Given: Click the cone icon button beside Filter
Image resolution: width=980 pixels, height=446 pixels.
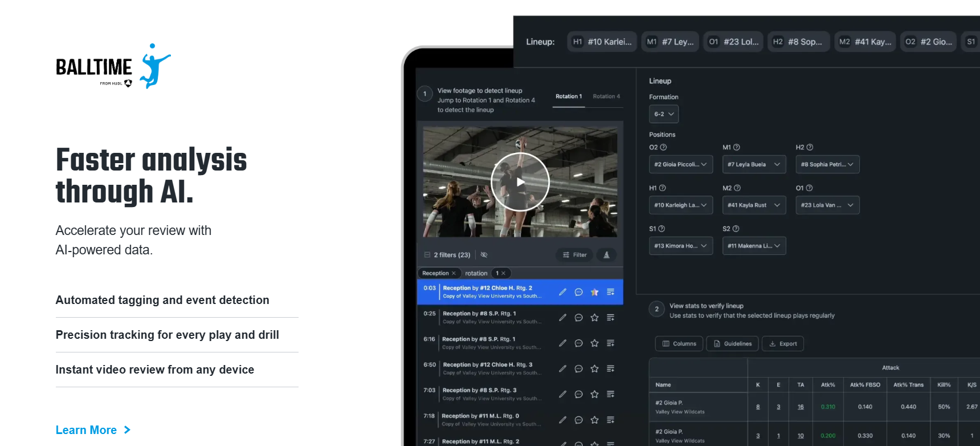Looking at the screenshot, I should point(606,255).
